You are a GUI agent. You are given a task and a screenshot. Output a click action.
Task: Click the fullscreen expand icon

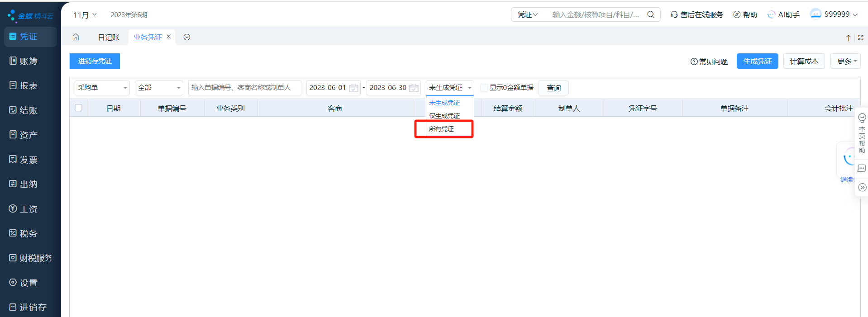click(x=860, y=38)
